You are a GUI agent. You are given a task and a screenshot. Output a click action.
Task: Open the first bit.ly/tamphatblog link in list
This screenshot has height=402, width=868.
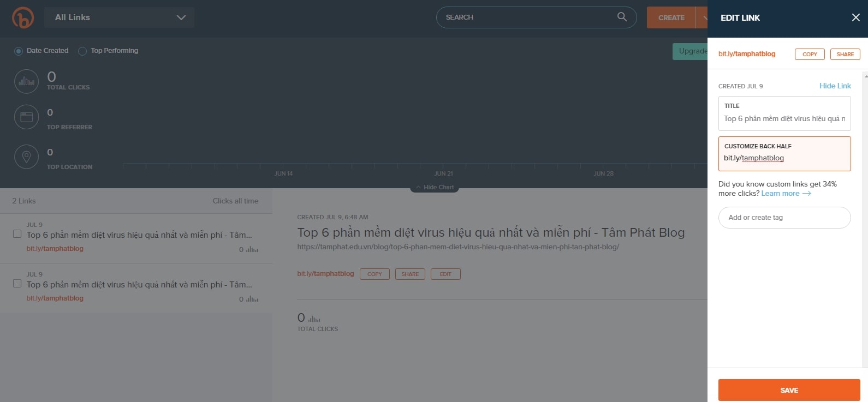(x=55, y=249)
